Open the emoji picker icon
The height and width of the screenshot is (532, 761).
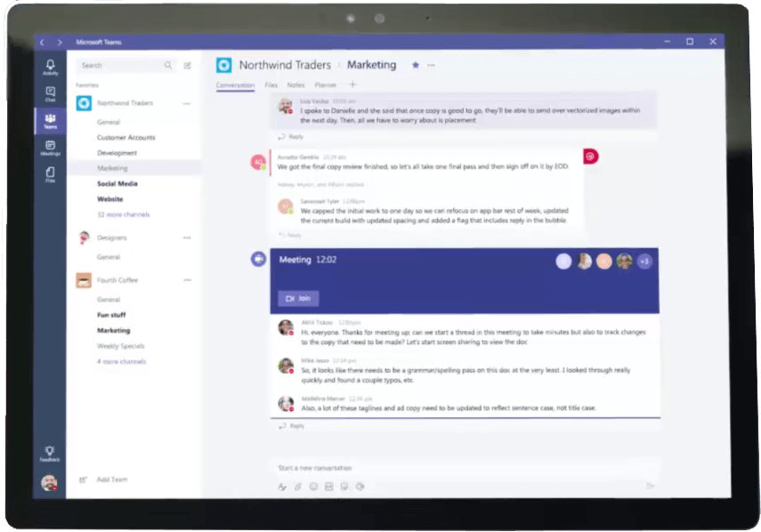(313, 487)
